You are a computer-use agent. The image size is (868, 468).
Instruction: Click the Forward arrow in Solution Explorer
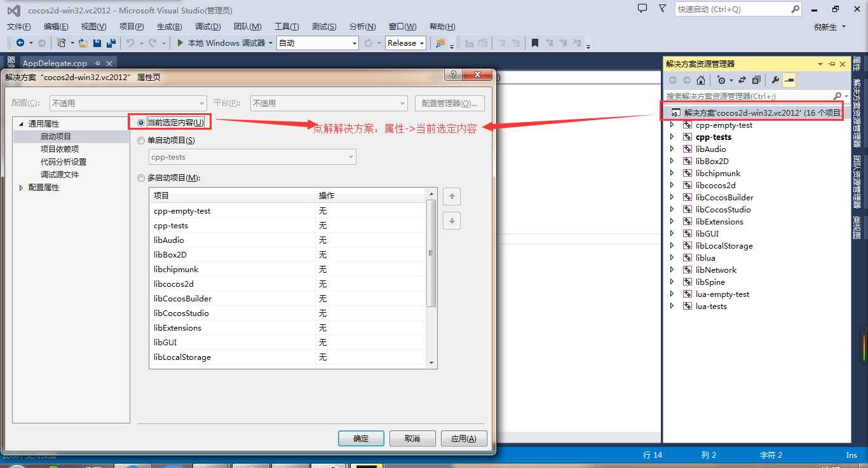(686, 80)
